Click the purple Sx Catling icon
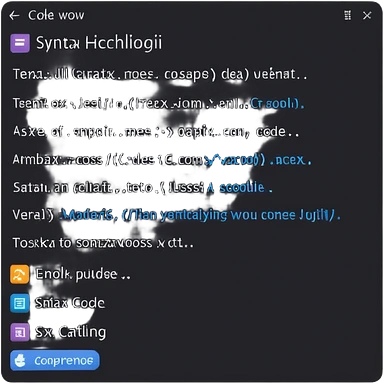384x384 pixels. pyautogui.click(x=19, y=332)
